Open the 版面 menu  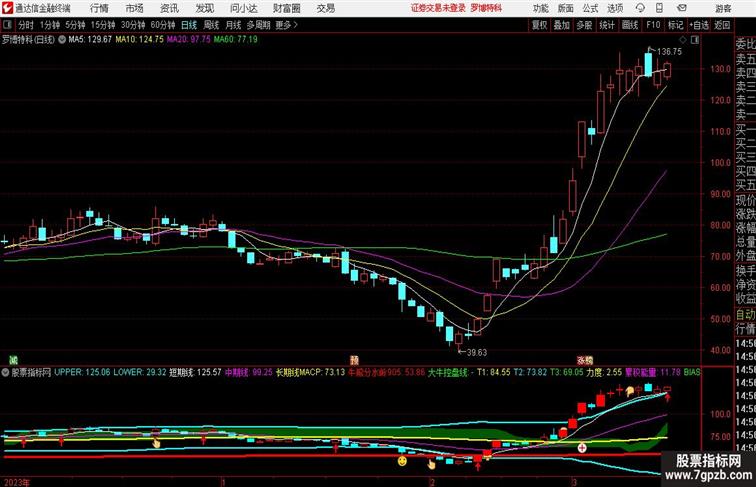coord(566,8)
